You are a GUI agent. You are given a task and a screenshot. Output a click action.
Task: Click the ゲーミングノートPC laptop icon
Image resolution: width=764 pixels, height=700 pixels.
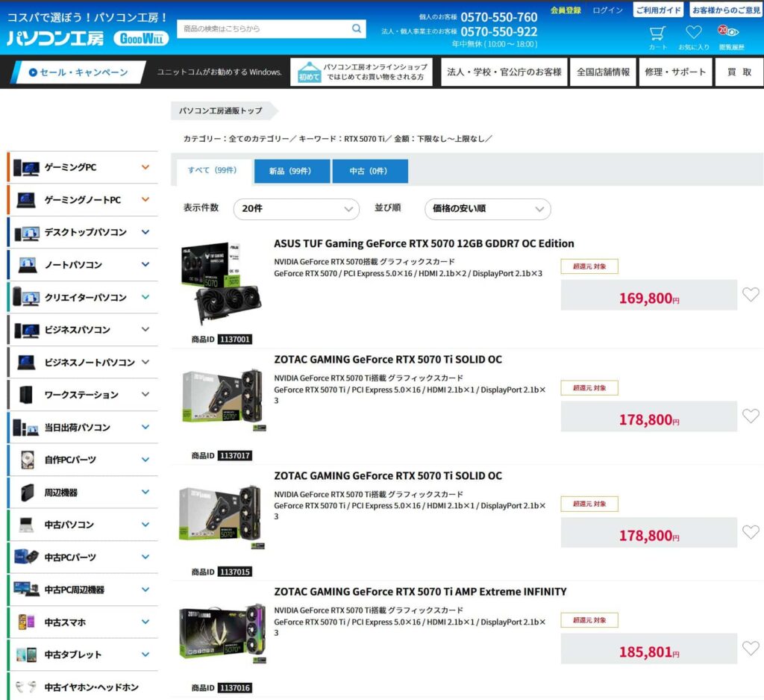(26, 200)
